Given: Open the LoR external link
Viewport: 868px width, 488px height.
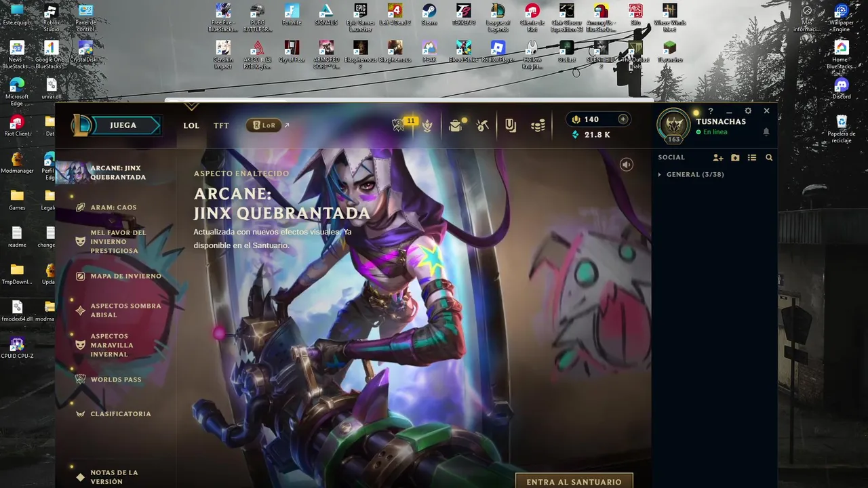Looking at the screenshot, I should 267,125.
